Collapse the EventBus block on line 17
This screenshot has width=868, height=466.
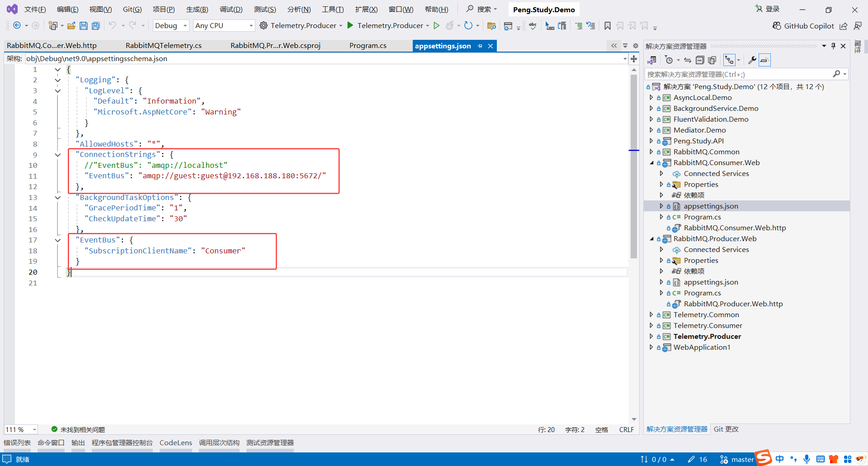point(58,240)
